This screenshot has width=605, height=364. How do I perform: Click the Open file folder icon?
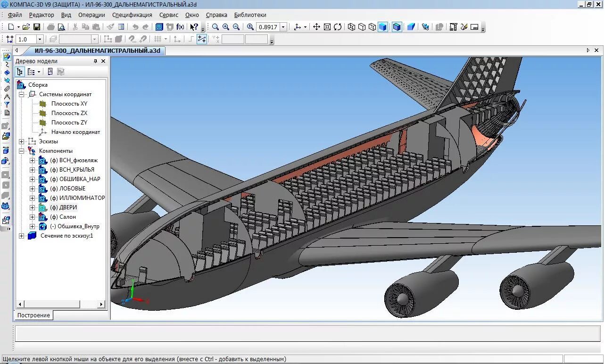26,27
